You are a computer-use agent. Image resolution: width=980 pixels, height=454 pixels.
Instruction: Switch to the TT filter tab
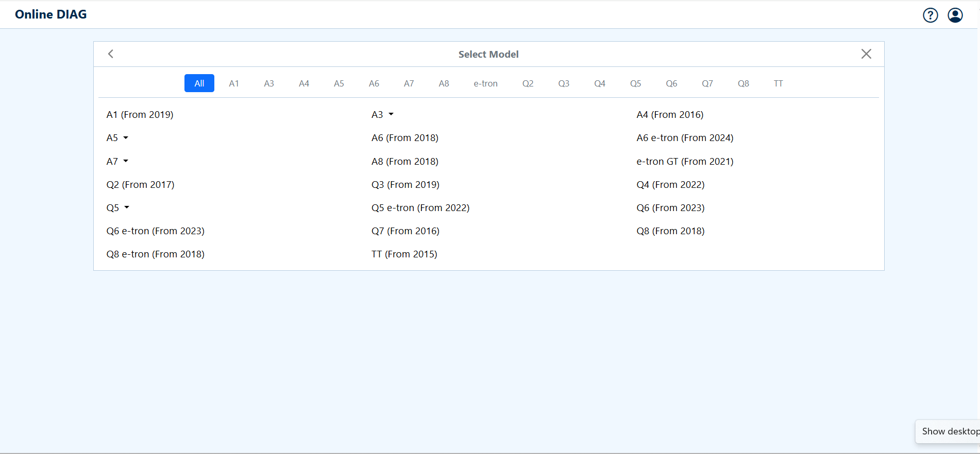(778, 83)
